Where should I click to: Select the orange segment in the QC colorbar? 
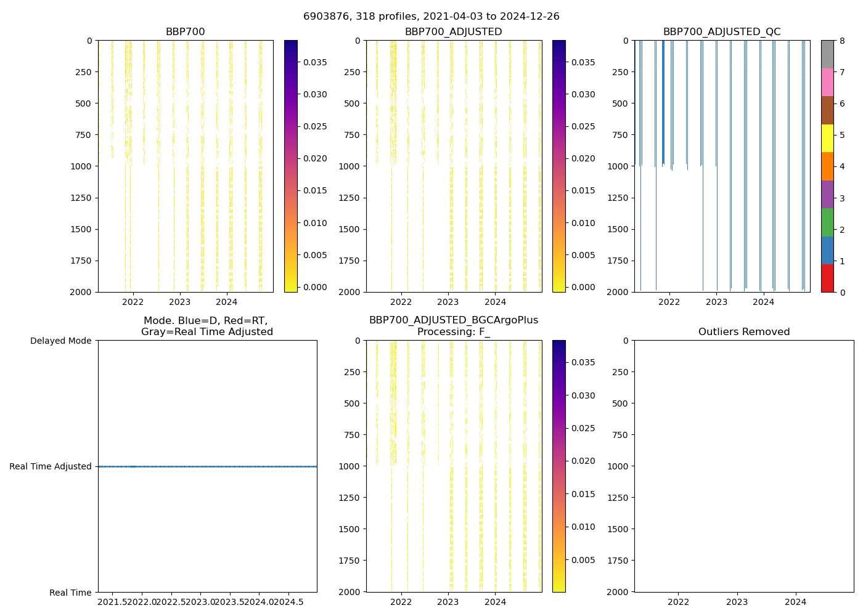coord(827,166)
